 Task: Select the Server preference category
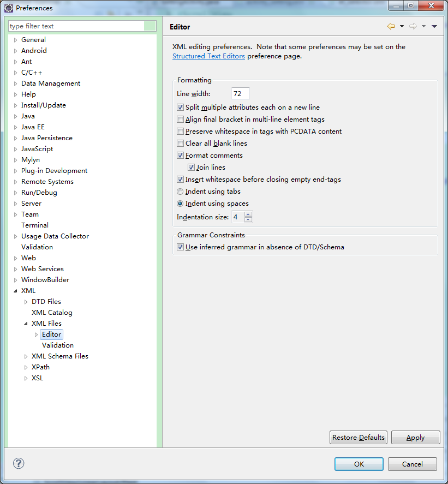[31, 204]
